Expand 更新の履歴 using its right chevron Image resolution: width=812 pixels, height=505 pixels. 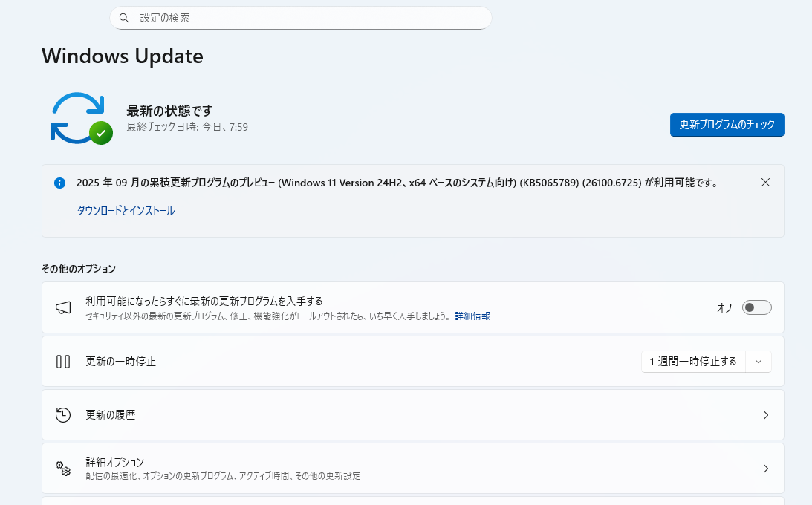765,415
